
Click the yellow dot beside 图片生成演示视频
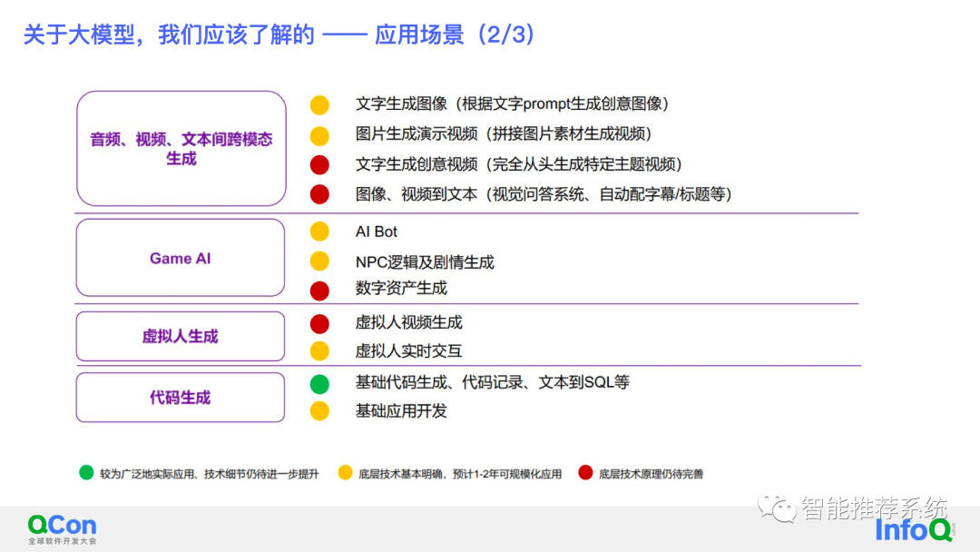[x=319, y=135]
